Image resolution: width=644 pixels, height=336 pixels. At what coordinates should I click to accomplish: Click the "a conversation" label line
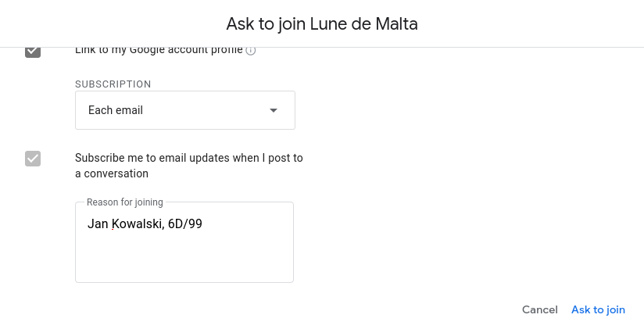(x=112, y=173)
